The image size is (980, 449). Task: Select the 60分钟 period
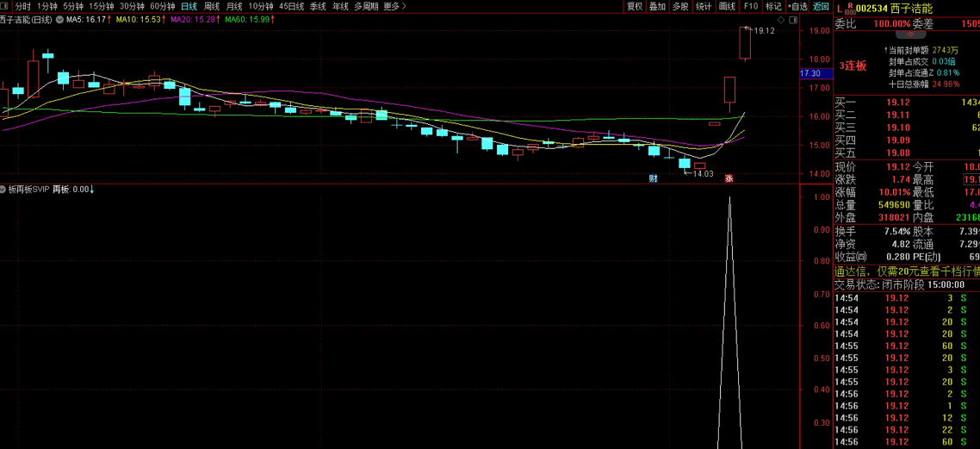[x=163, y=6]
